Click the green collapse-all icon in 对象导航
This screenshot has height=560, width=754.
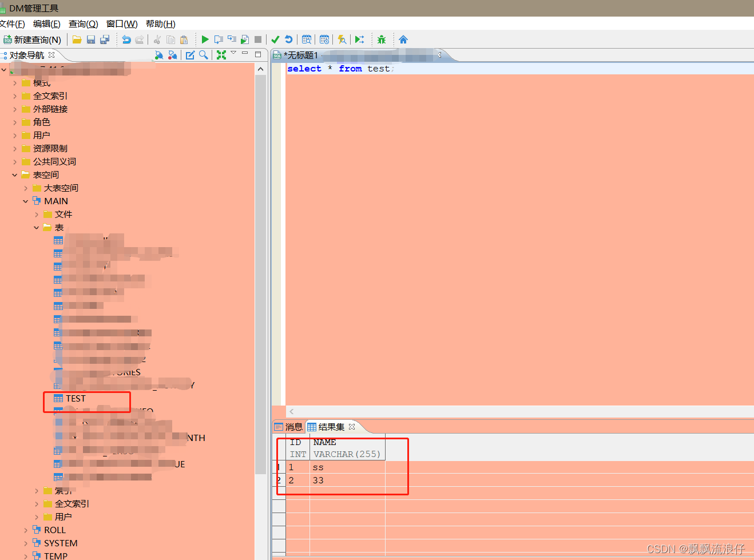pos(221,55)
